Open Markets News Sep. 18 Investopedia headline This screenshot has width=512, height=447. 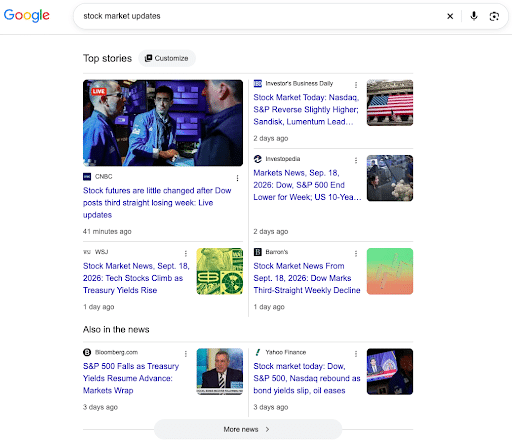click(x=307, y=185)
